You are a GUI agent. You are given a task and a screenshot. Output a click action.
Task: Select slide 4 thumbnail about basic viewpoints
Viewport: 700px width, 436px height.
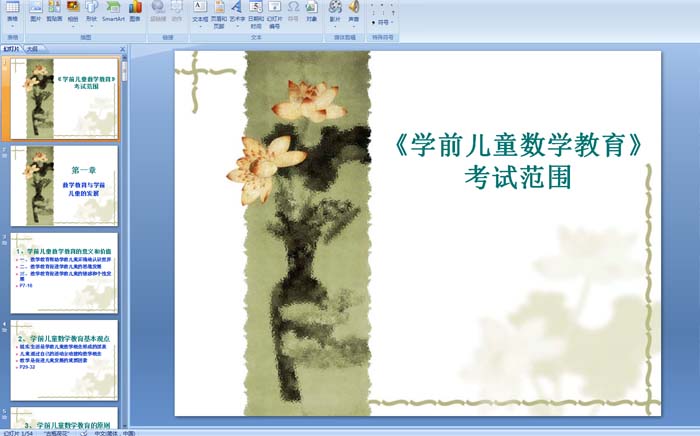[x=64, y=360]
